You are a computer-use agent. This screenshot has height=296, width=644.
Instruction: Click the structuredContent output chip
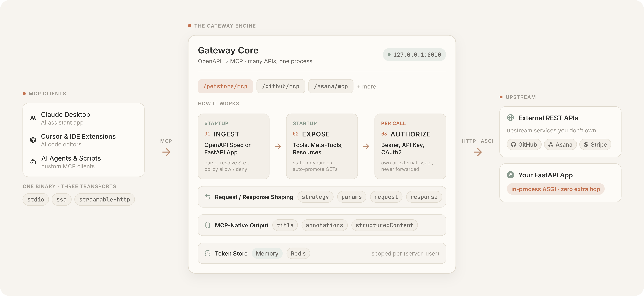pyautogui.click(x=384, y=225)
